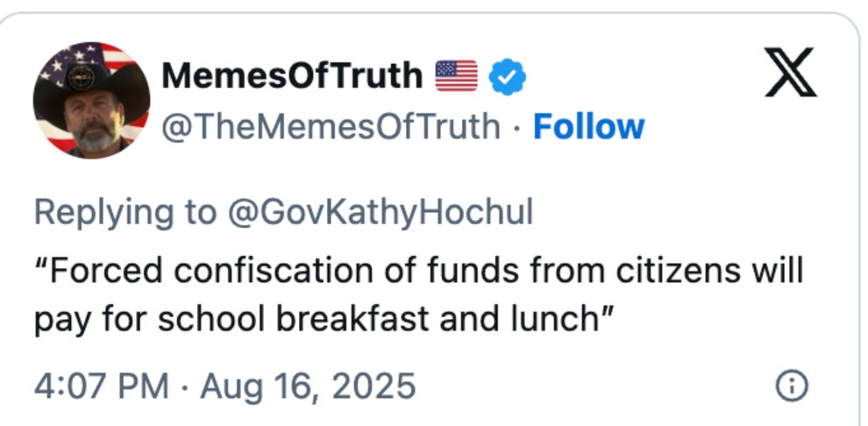Viewport: 868px width, 426px height.
Task: Click the US flag emoji beside MemesOfTruth
Action: point(456,76)
